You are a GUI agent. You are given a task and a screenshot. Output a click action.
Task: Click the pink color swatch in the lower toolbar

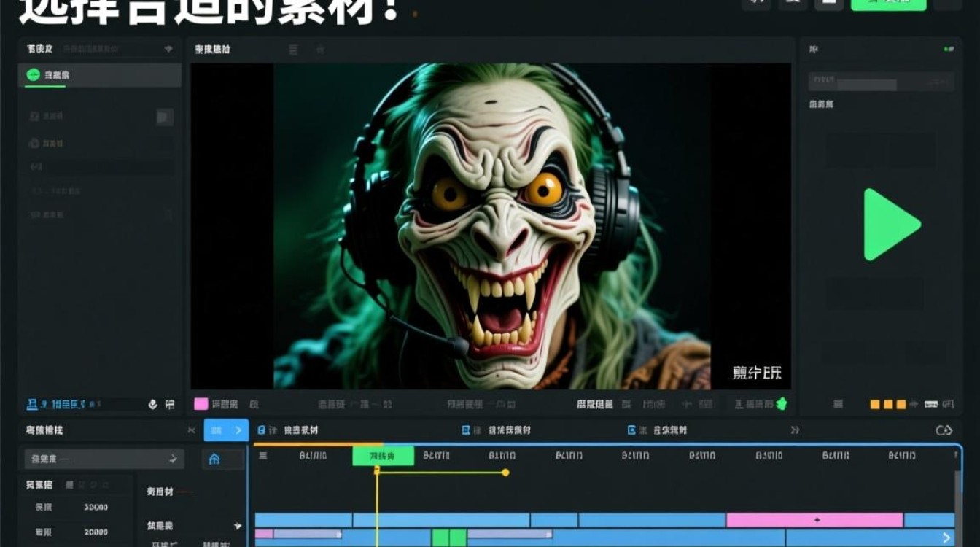[198, 403]
